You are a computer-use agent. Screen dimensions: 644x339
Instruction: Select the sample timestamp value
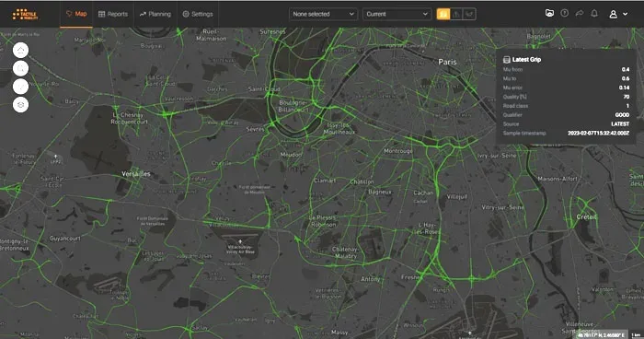pos(598,134)
